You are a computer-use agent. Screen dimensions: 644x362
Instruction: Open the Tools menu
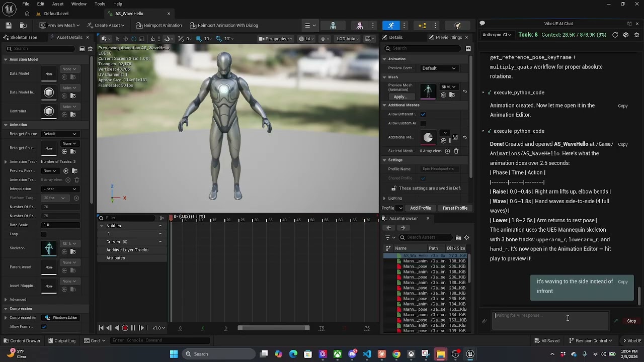coord(100,4)
